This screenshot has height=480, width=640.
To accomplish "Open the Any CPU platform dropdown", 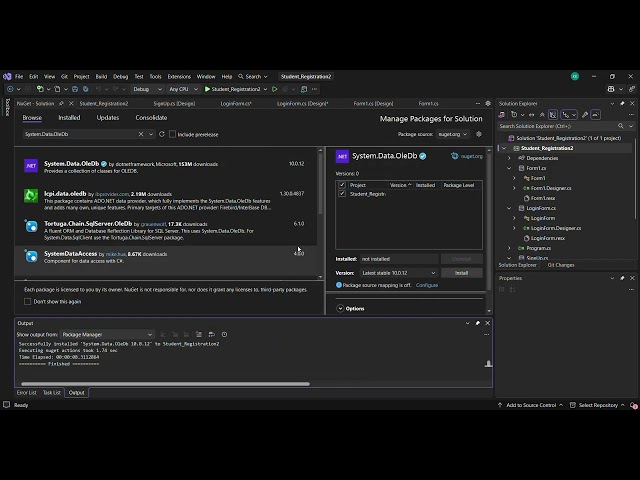I will (x=183, y=89).
